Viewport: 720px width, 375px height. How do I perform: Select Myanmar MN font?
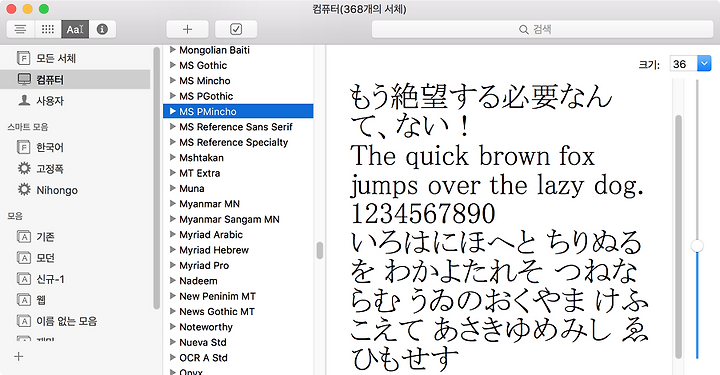tap(238, 203)
